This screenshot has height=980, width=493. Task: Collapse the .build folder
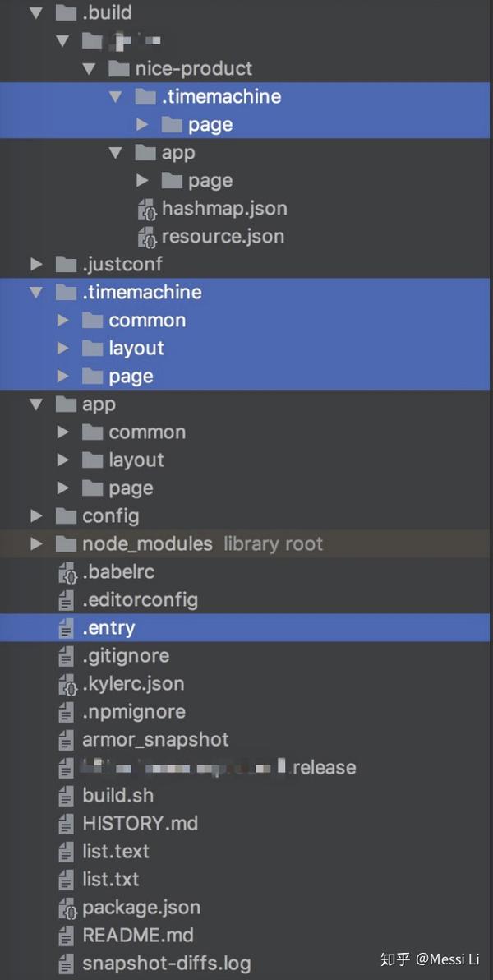[35, 12]
